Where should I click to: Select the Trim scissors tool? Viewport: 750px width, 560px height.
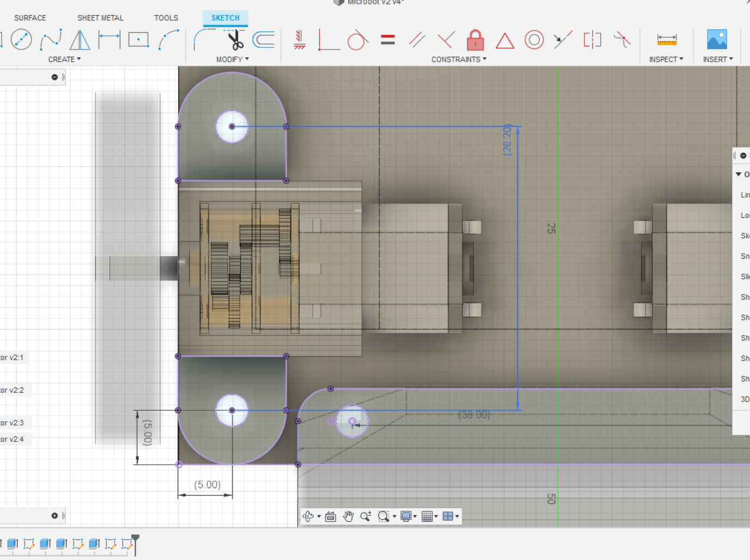tap(235, 40)
